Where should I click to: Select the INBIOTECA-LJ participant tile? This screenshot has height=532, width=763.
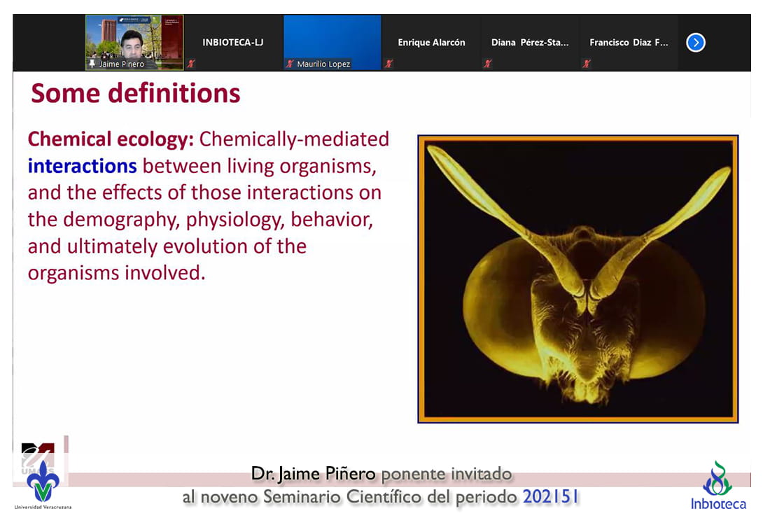pyautogui.click(x=232, y=43)
